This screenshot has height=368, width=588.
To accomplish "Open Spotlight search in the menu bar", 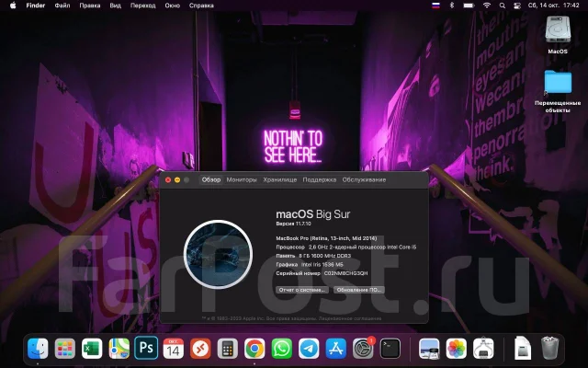I will (503, 6).
